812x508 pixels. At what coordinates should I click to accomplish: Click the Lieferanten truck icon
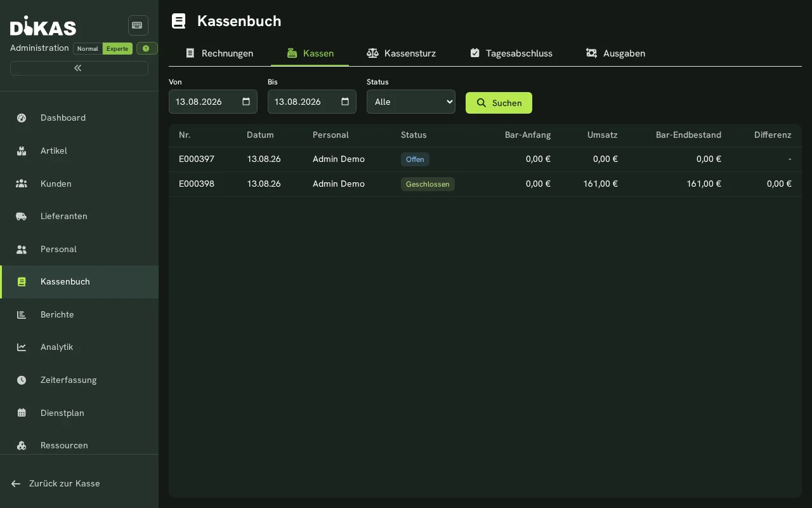click(x=22, y=216)
